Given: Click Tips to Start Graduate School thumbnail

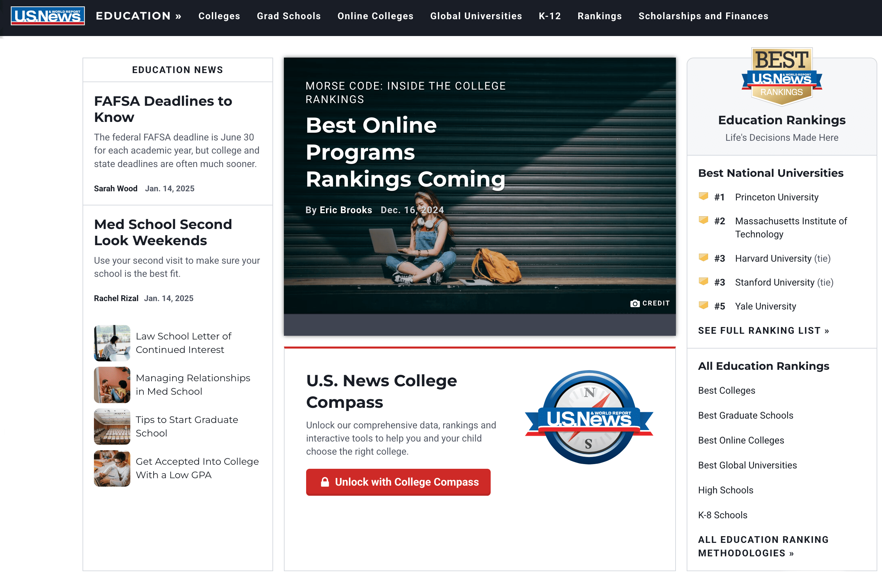Looking at the screenshot, I should 112,427.
